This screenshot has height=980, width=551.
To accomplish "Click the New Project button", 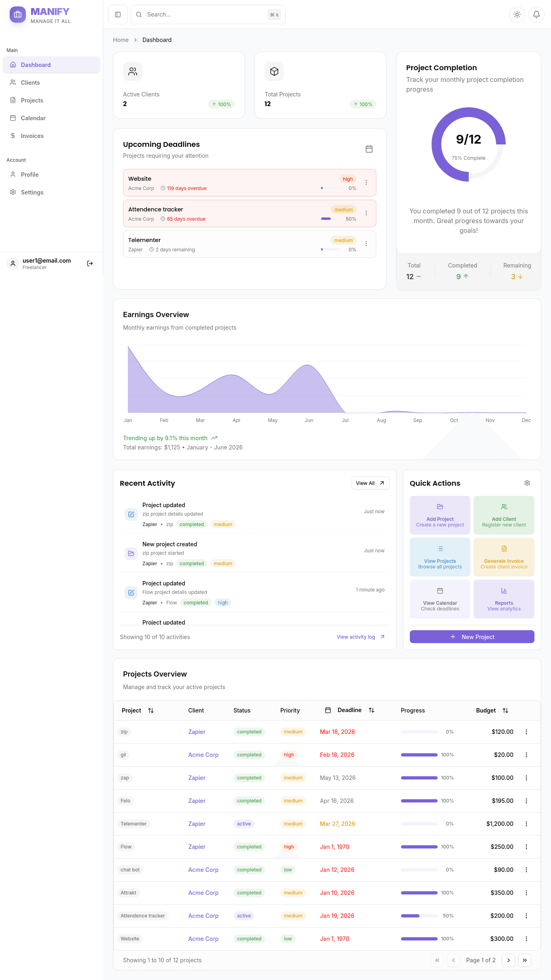I will click(472, 637).
